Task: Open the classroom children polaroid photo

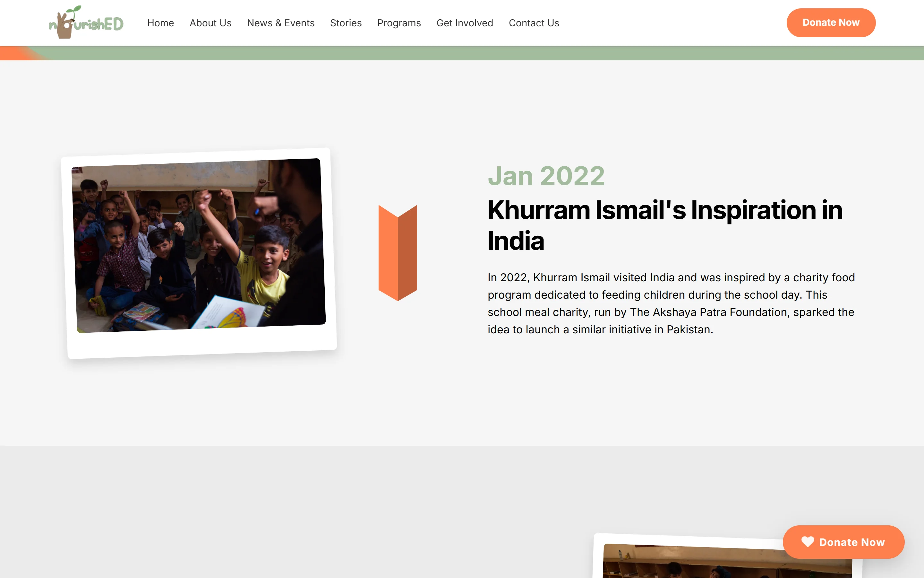Action: point(199,253)
